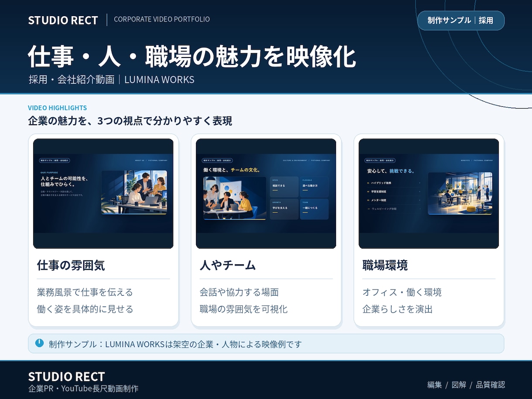Click the meeting photo in the second thumbnail
Image resolution: width=532 pixels, height=399 pixels.
click(235, 198)
